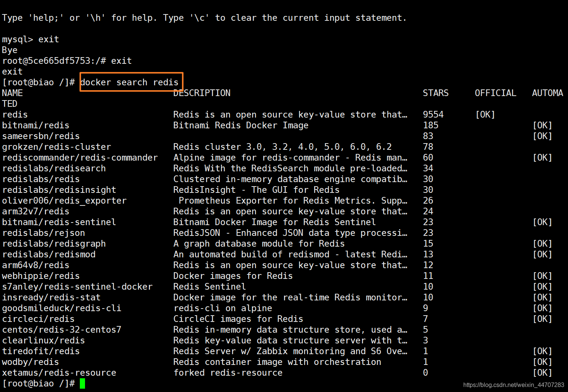Click 'redis-cli on alpine' description
Viewport: 568px width, 392px height.
pos(223,308)
